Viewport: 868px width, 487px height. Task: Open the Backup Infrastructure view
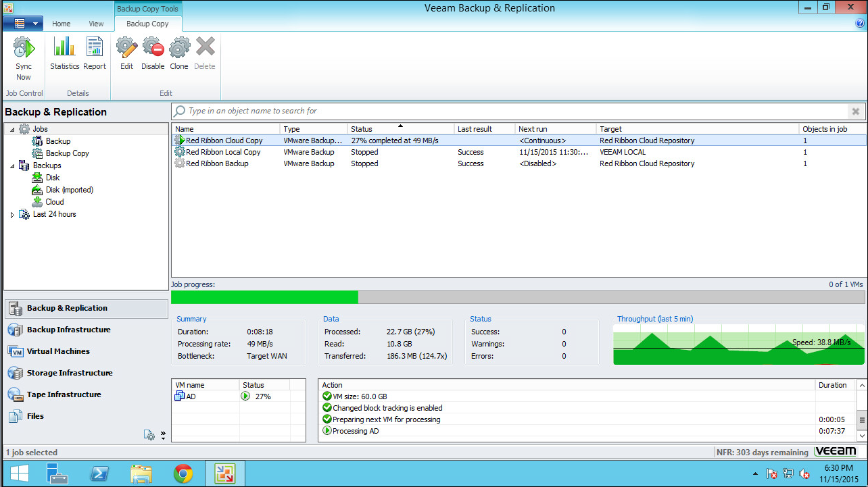86,330
